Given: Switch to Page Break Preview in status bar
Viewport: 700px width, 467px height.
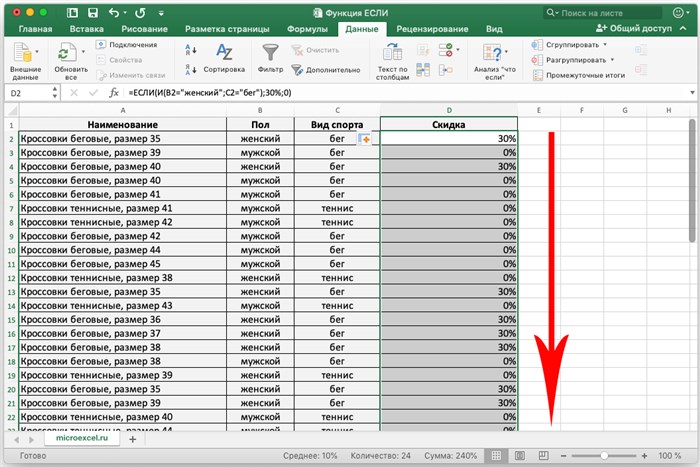Looking at the screenshot, I should pyautogui.click(x=543, y=455).
